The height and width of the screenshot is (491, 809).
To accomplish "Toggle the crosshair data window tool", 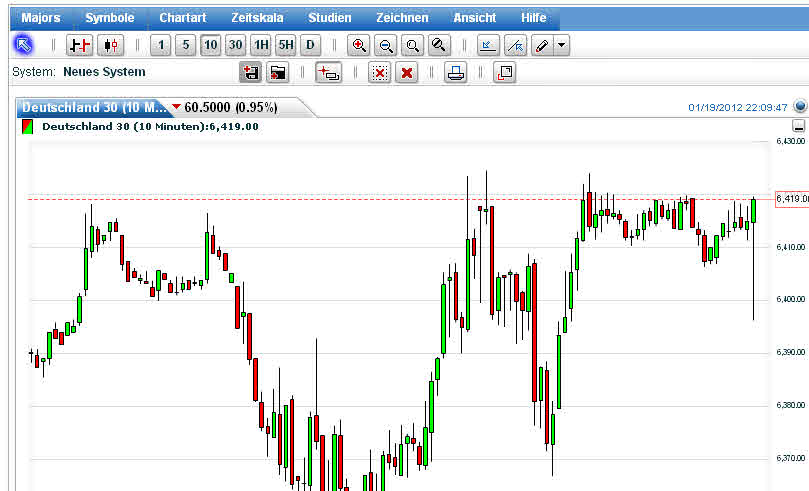I will pos(328,73).
